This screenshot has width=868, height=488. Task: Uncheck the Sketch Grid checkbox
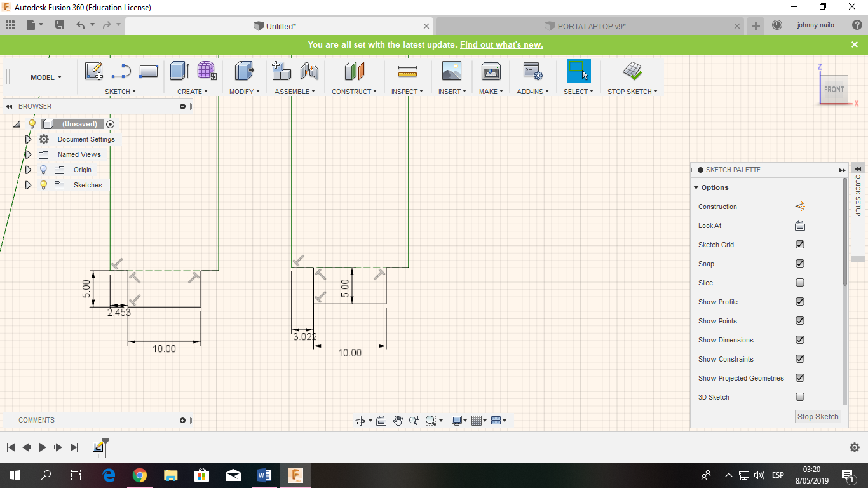click(x=800, y=245)
